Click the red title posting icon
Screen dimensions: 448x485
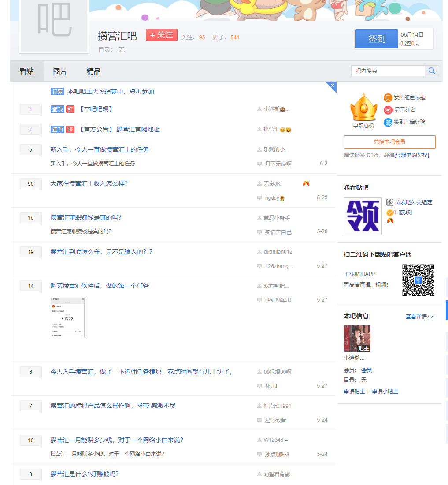pos(388,98)
